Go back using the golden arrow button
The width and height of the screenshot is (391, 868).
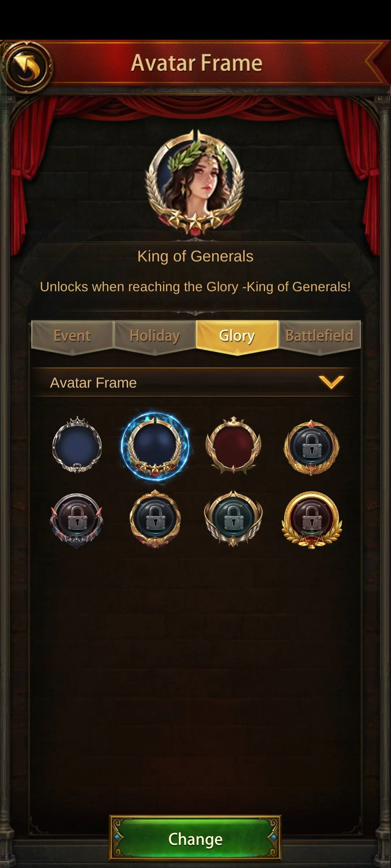click(27, 67)
